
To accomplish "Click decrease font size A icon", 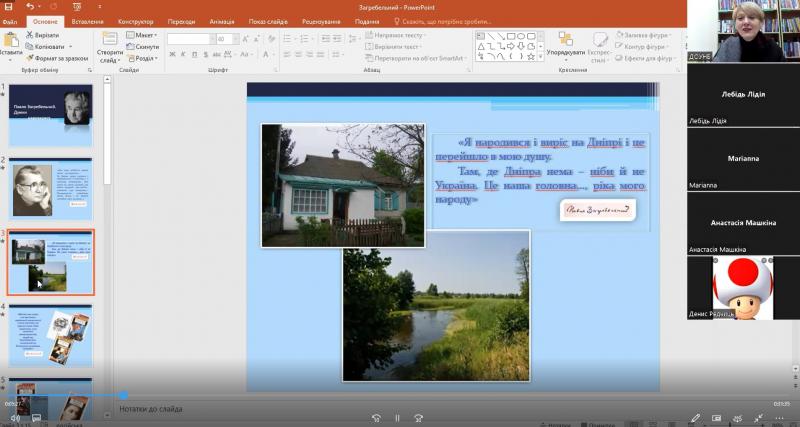I will [x=257, y=39].
